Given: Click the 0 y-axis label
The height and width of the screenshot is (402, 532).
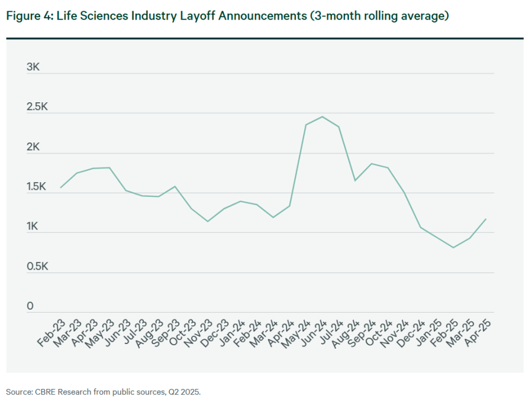Looking at the screenshot, I should tap(30, 306).
